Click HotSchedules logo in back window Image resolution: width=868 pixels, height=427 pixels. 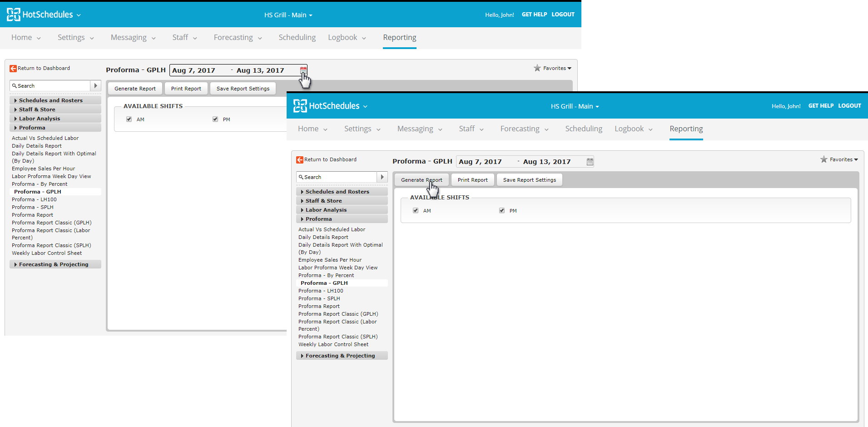click(x=40, y=15)
